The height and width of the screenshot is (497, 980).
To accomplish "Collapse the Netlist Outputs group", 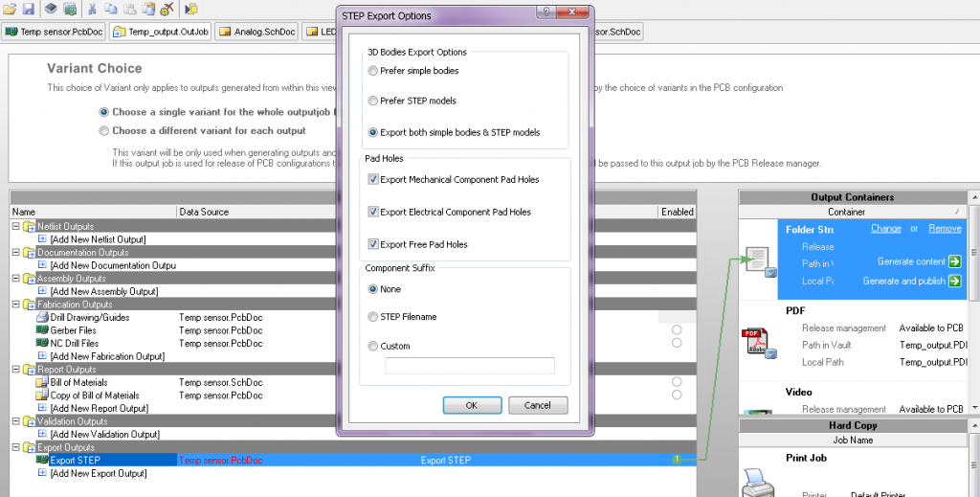I will [x=16, y=226].
